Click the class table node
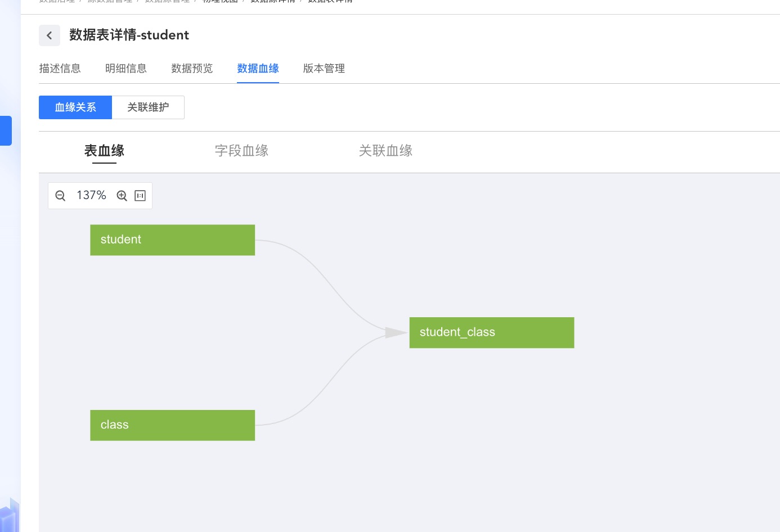Screen dimensions: 780x532 [x=172, y=425]
